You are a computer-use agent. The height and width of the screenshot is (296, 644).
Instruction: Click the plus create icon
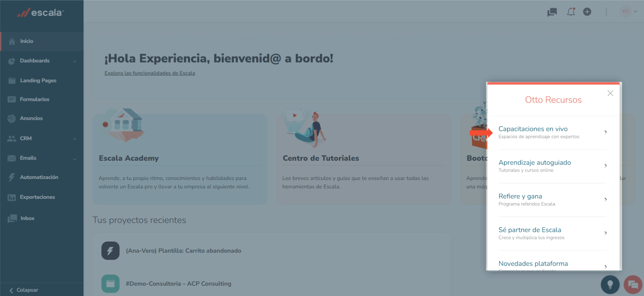587,12
